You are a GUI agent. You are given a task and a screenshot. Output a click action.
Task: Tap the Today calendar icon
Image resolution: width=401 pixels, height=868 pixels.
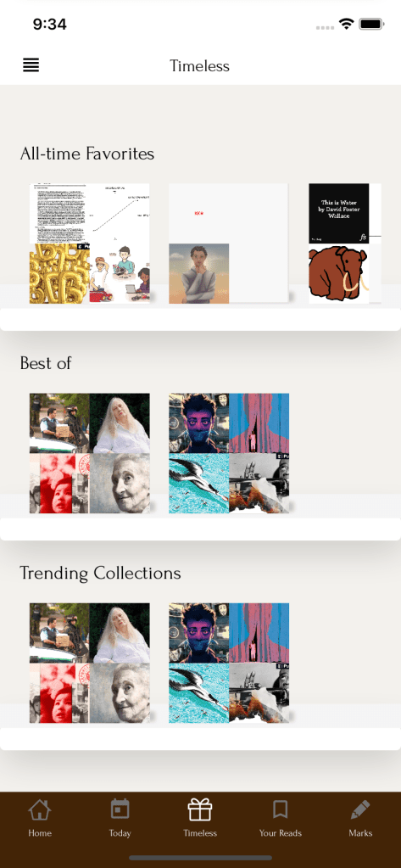[x=120, y=809]
